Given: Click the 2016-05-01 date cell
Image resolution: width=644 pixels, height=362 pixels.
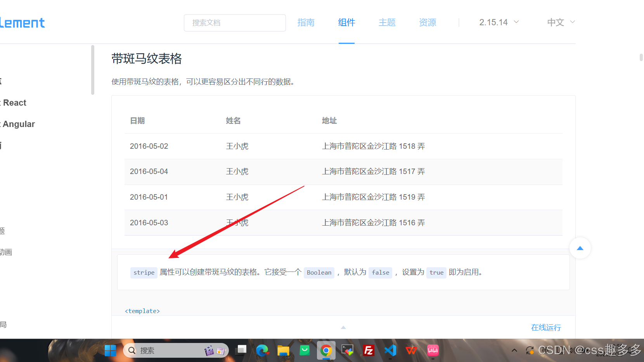Looking at the screenshot, I should (x=149, y=197).
